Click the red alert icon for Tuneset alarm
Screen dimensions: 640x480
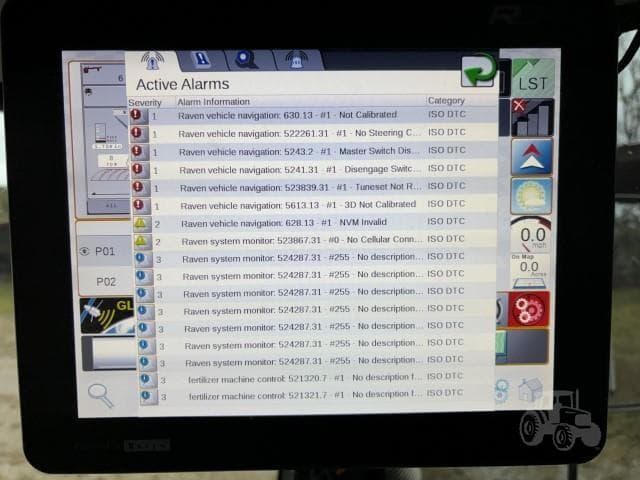click(x=140, y=187)
